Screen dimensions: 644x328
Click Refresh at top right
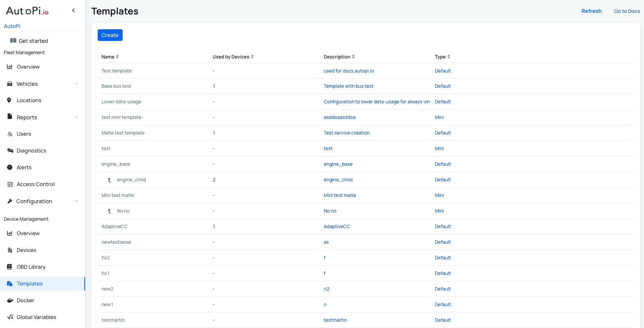click(x=591, y=11)
